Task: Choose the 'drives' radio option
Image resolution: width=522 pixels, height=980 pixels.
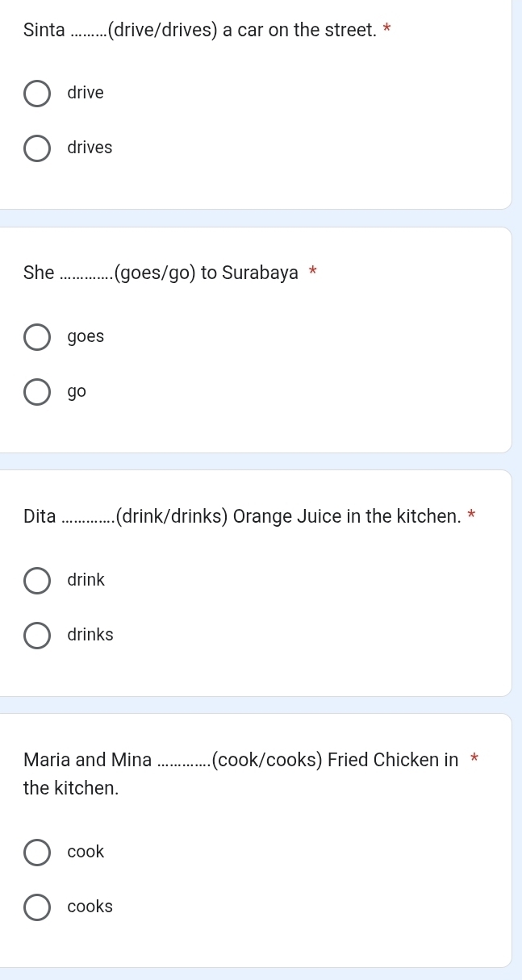Action: pos(37,148)
